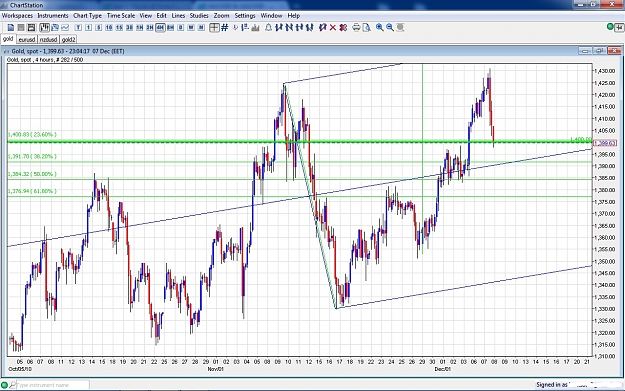Toggle the chart grid hash icon
Image resolution: width=625 pixels, height=391 pixels.
224,28
